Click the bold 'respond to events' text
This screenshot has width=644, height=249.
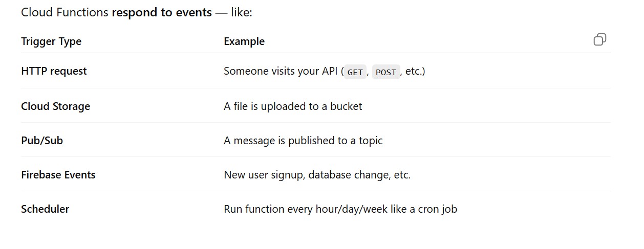coord(162,12)
